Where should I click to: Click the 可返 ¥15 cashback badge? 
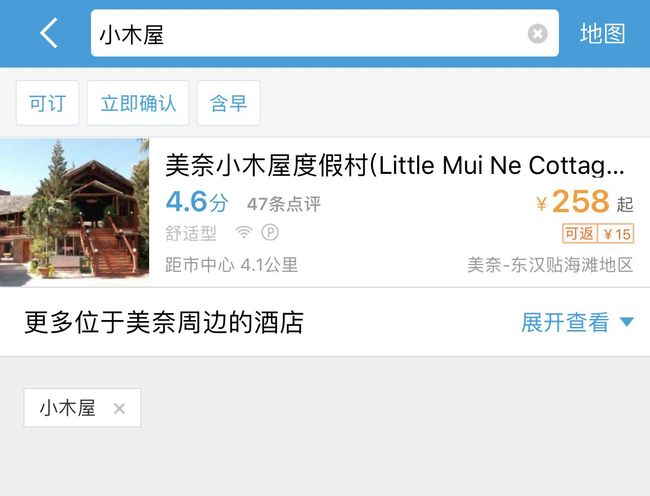tap(598, 234)
